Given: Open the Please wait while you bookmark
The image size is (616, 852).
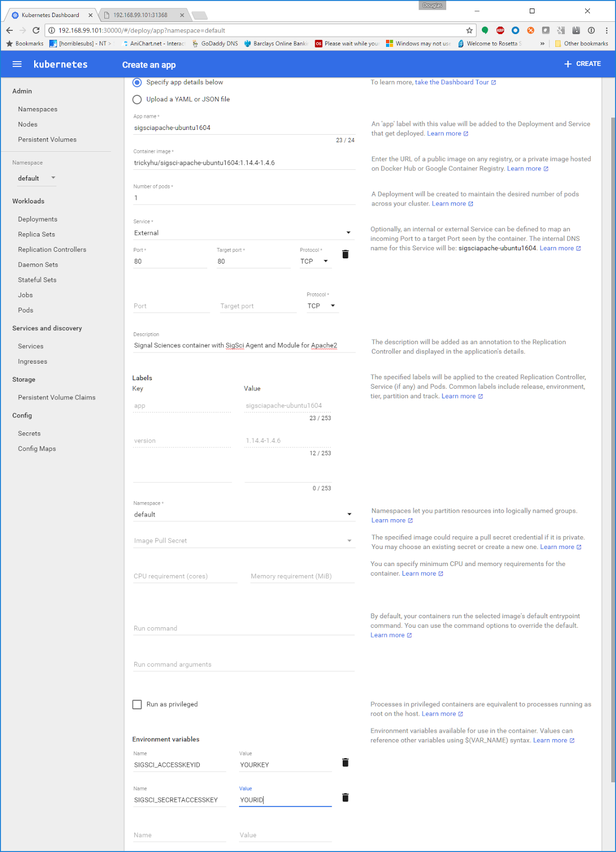Looking at the screenshot, I should [x=347, y=44].
